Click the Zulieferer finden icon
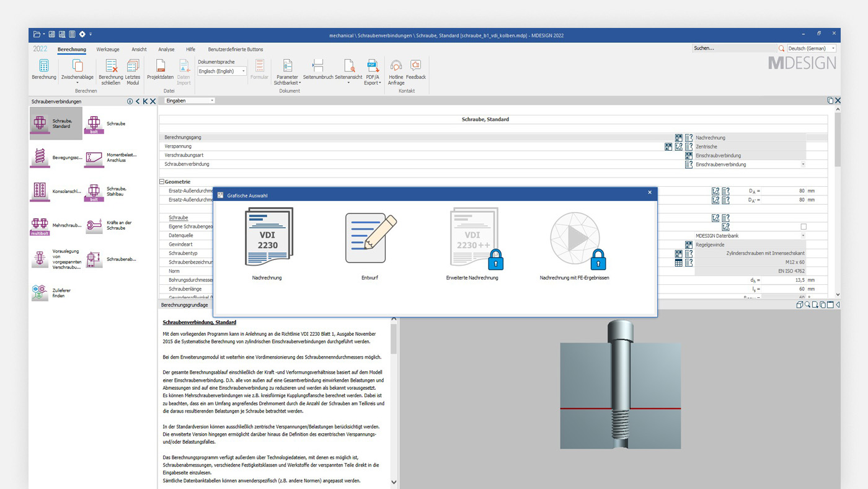The width and height of the screenshot is (868, 489). point(40,293)
